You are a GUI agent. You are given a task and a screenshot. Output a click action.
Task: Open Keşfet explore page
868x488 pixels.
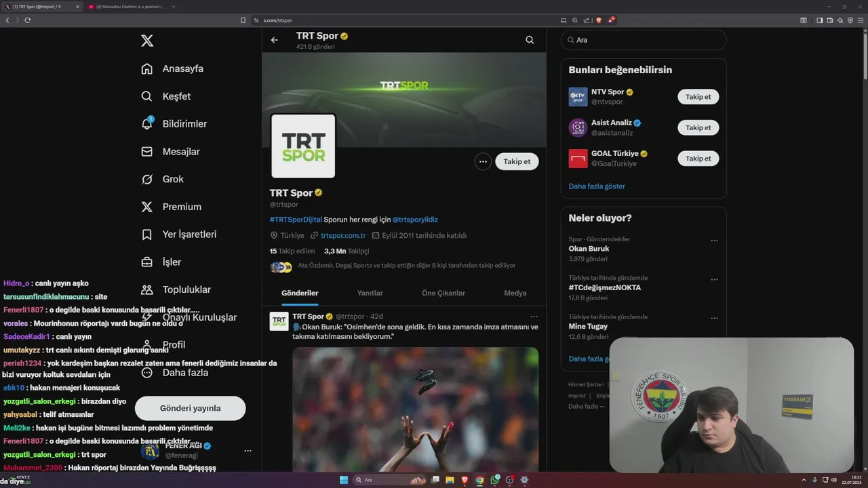pos(165,96)
